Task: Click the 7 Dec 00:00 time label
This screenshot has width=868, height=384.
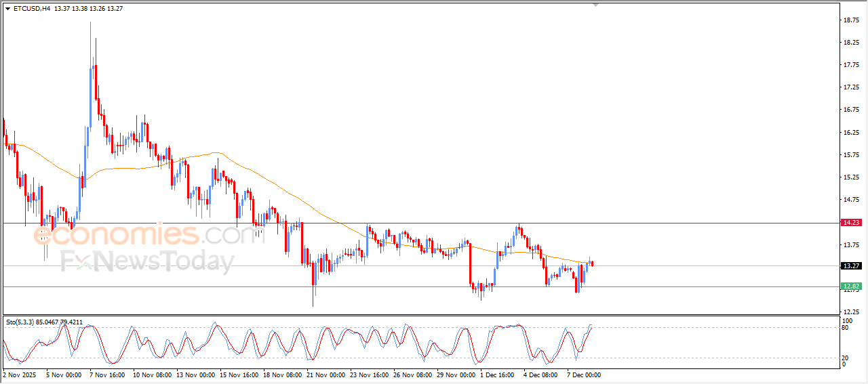Action: point(583,375)
